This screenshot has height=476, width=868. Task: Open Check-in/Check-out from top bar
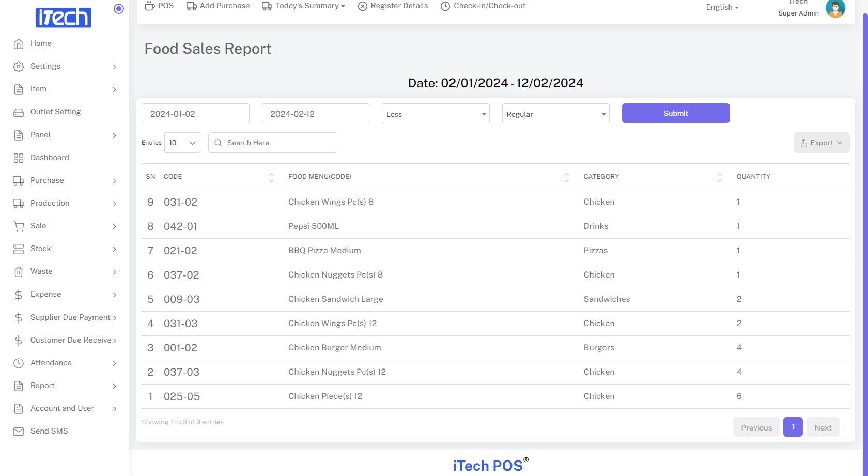(483, 6)
